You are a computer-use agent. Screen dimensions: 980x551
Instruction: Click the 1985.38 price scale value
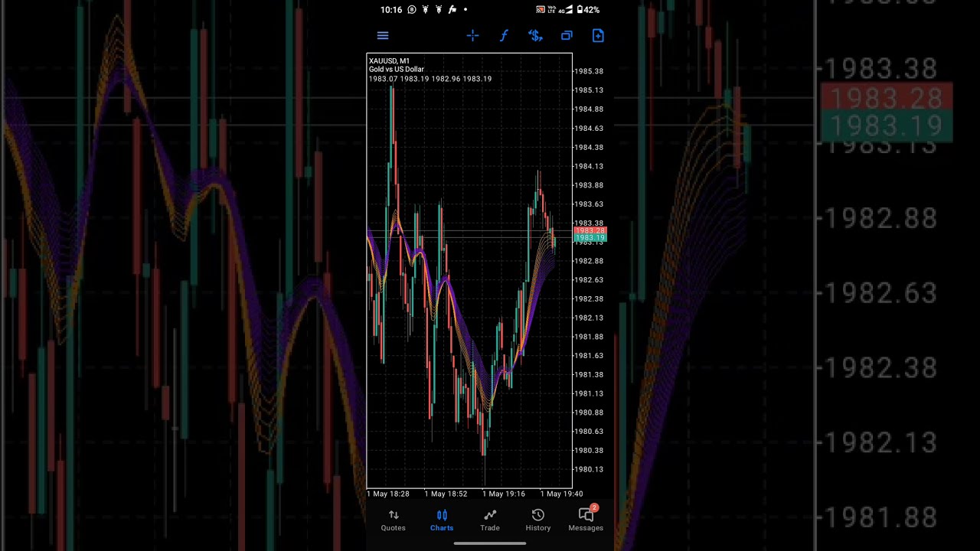pos(589,71)
